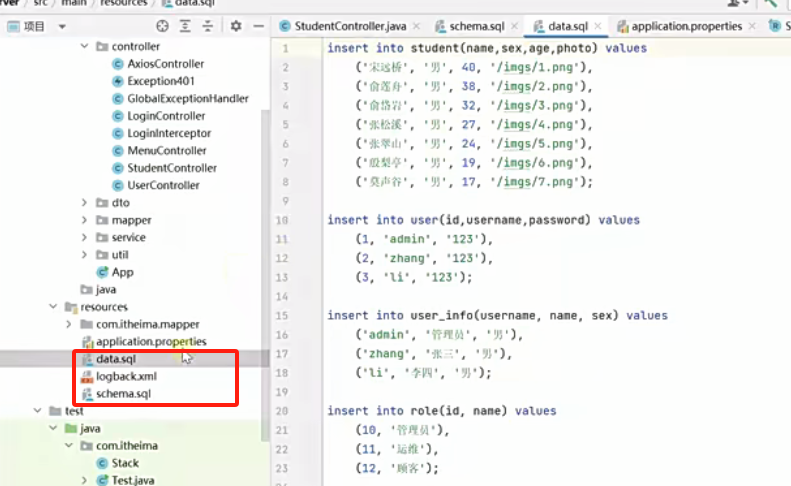Image resolution: width=791 pixels, height=486 pixels.
Task: Collapse the controller folder
Action: tap(84, 46)
